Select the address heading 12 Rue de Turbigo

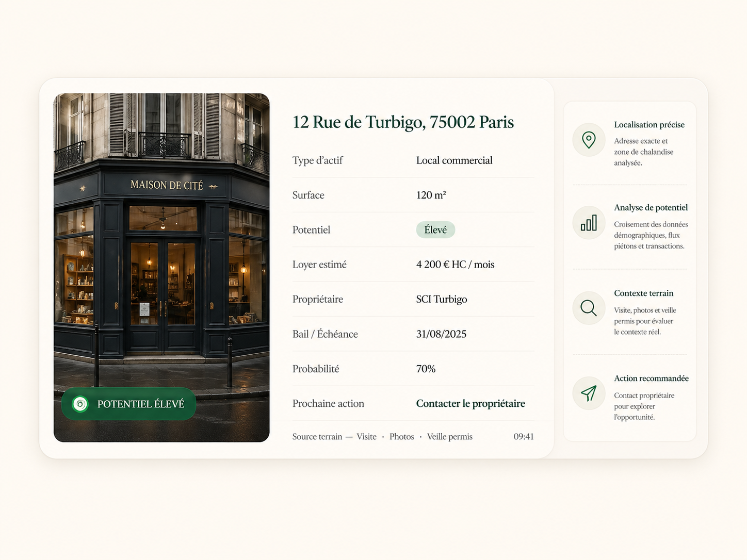pyautogui.click(x=403, y=122)
